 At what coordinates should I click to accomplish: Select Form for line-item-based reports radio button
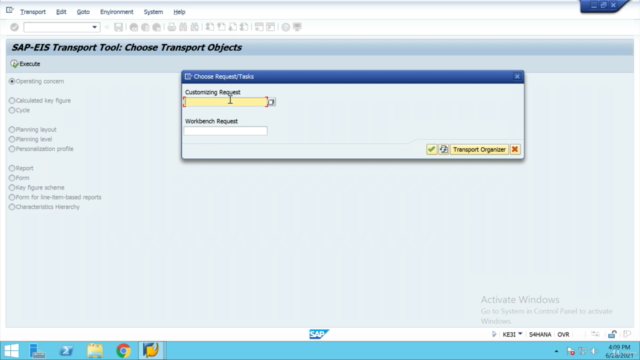[x=12, y=197]
